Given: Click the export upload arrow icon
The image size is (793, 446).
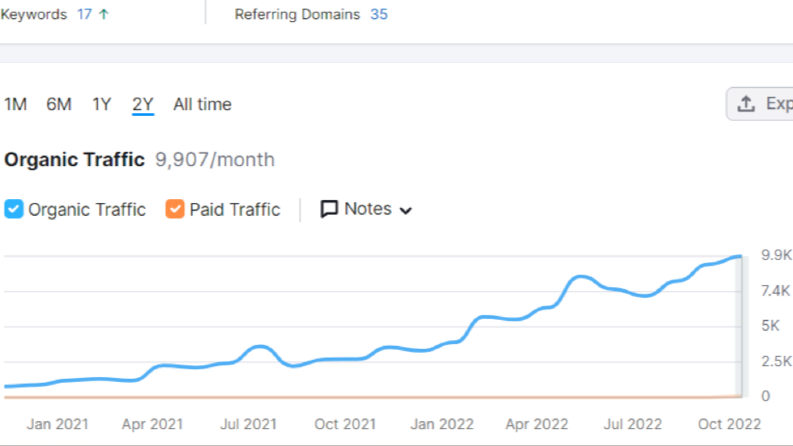Looking at the screenshot, I should 746,104.
